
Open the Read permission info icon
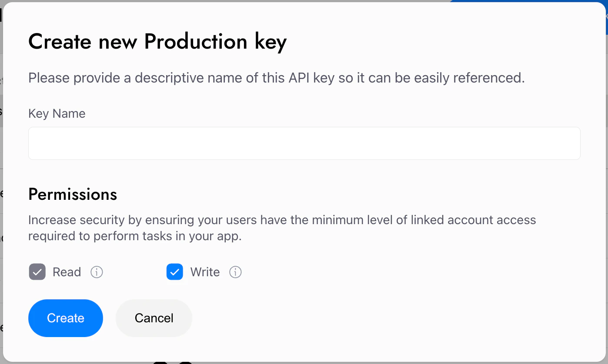point(97,272)
